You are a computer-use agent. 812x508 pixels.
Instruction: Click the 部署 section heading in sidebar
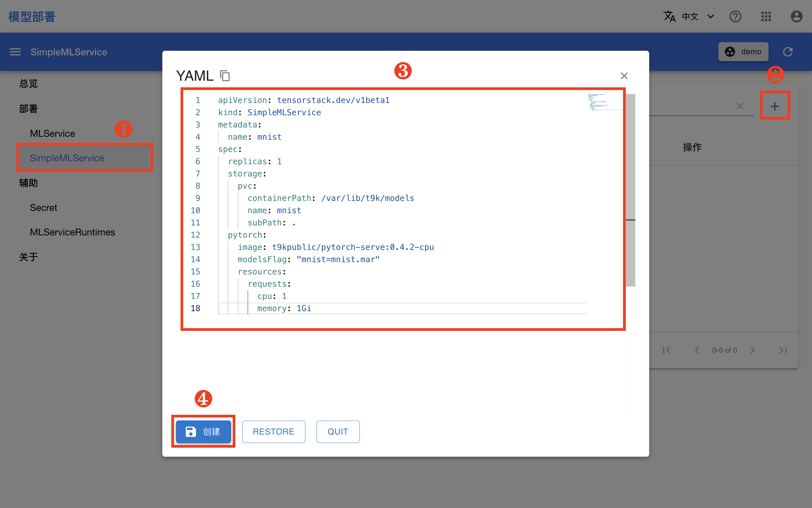pos(29,109)
